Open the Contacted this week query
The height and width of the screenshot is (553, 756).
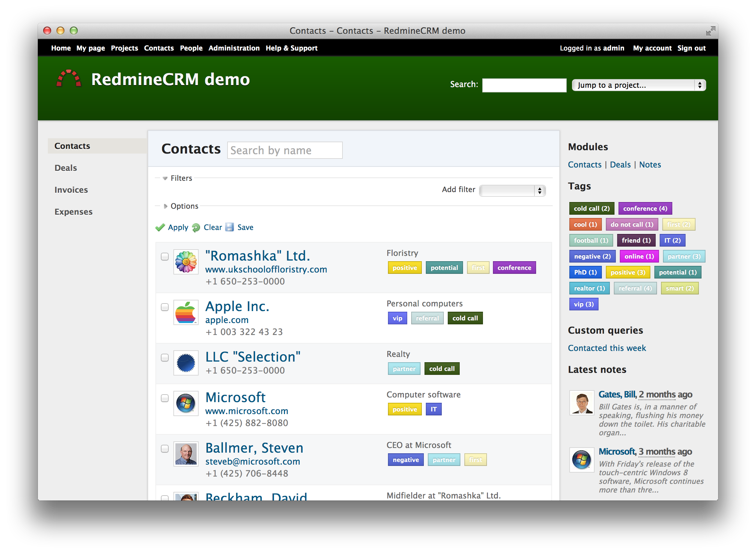click(607, 348)
